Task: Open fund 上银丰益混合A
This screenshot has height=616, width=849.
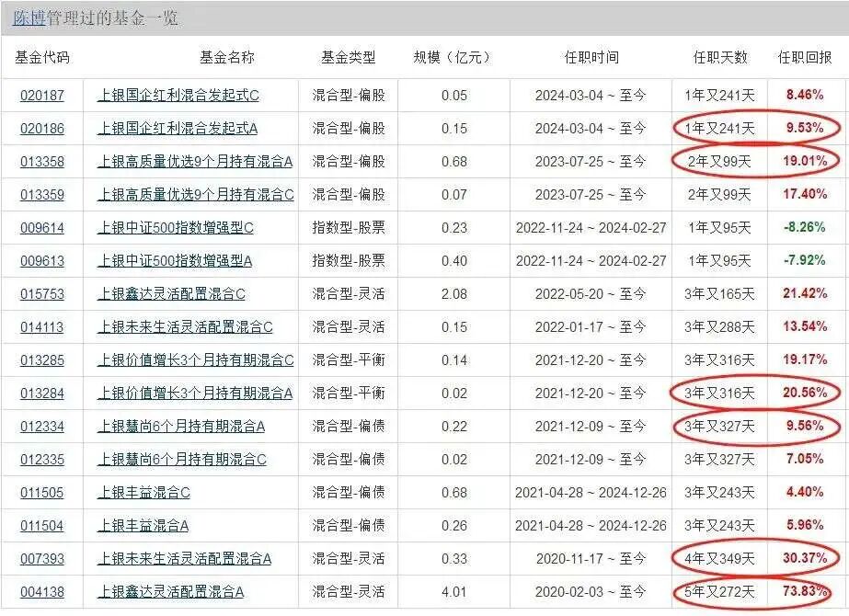Action: pyautogui.click(x=143, y=526)
